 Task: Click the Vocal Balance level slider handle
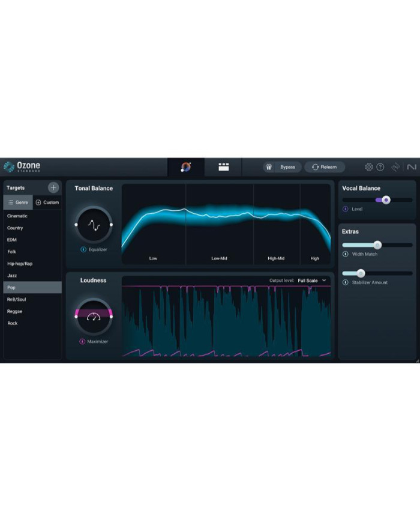pos(386,200)
